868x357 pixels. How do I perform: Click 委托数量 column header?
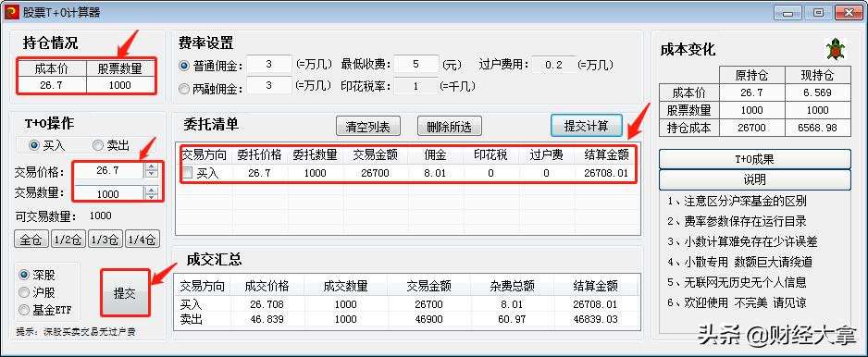(315, 155)
